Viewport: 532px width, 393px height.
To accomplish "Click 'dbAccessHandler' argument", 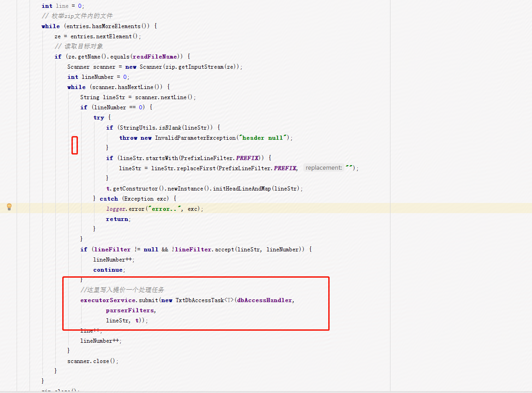I will click(x=265, y=300).
